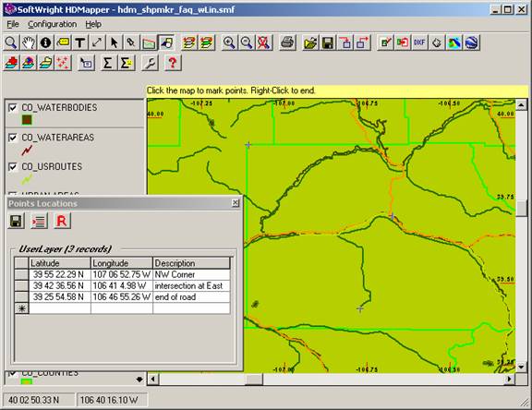Pick the text T tool
Screen dimensions: 532x410
79,42
